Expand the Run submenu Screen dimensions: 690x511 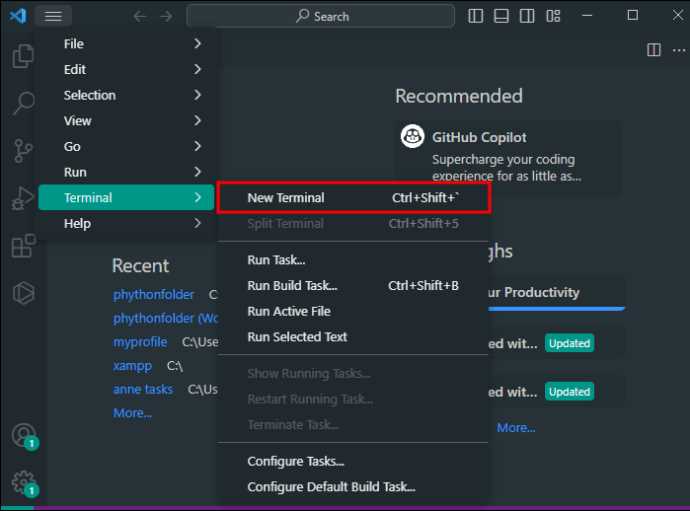(126, 172)
